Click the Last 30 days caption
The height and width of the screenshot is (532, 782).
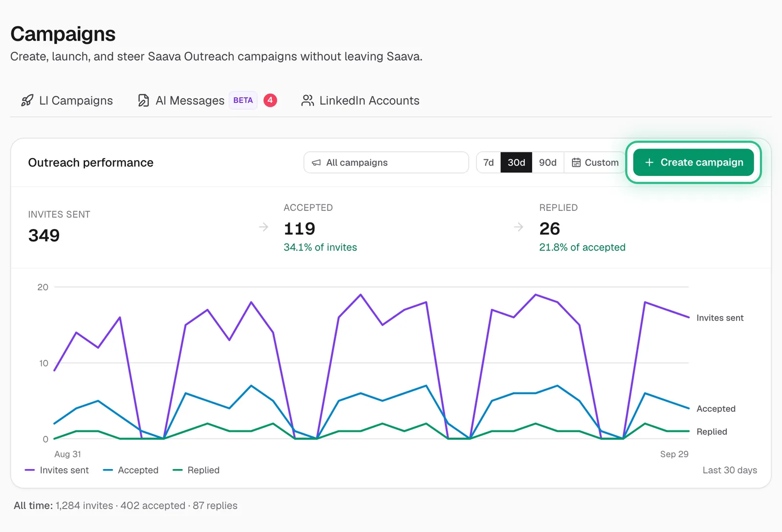click(730, 470)
